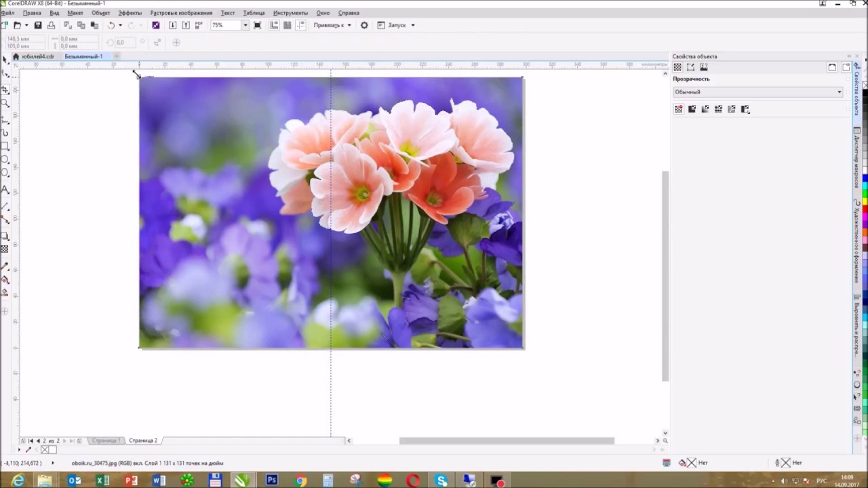868x488 pixels.
Task: Select the Ellipse tool
Action: click(x=5, y=160)
